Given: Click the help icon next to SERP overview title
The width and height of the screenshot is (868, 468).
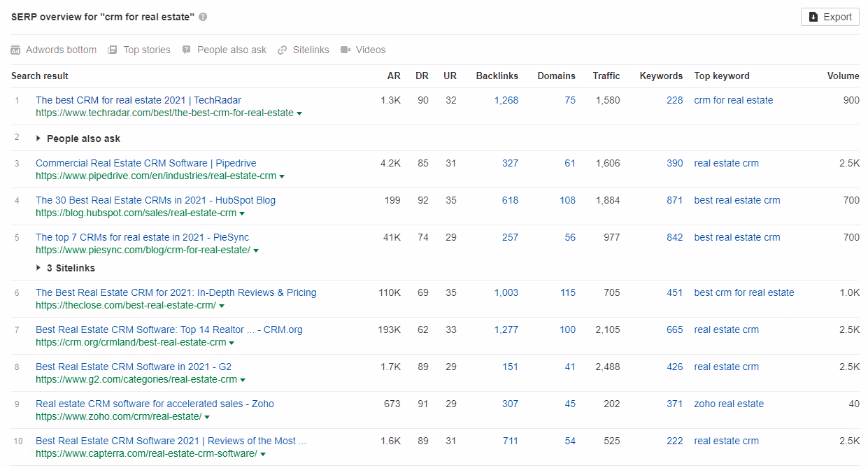Looking at the screenshot, I should pos(203,17).
